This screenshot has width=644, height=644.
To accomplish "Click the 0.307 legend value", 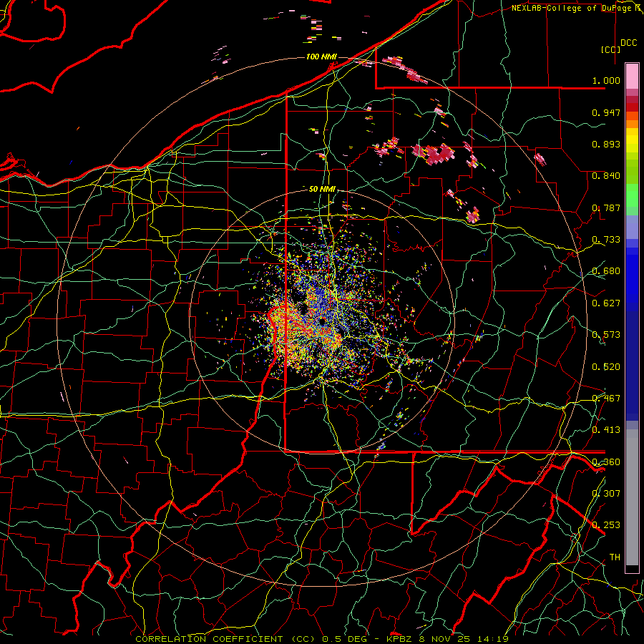I will tap(606, 494).
